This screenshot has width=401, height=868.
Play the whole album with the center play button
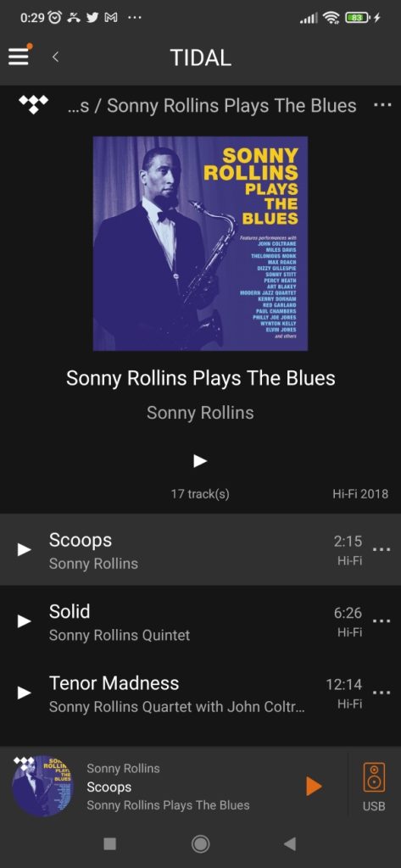coord(200,460)
